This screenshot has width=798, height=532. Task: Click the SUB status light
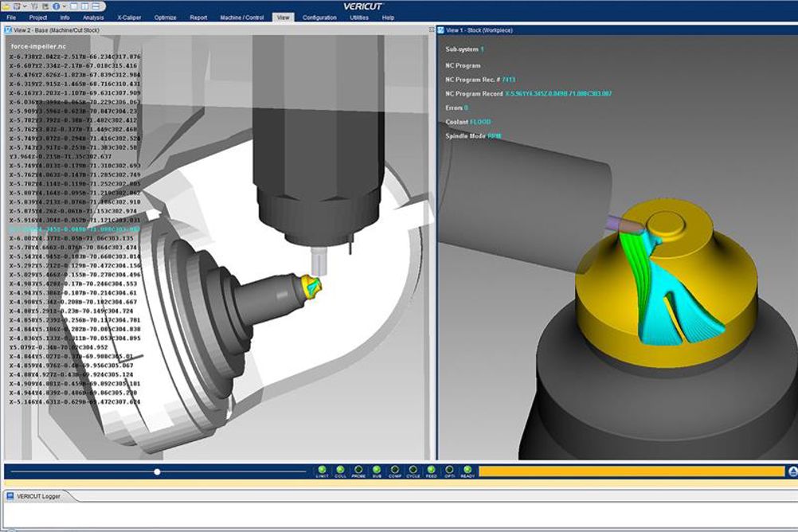click(x=377, y=470)
